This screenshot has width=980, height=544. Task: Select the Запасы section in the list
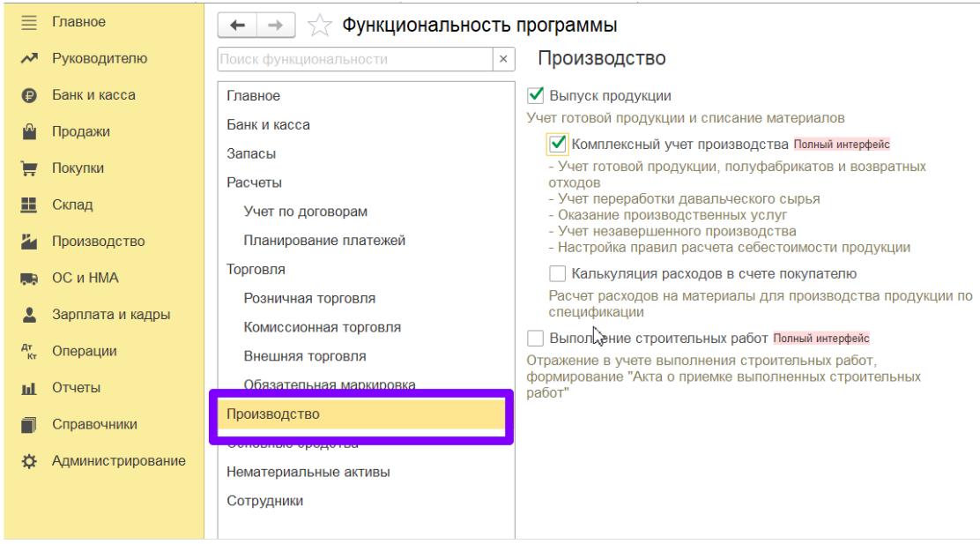(x=251, y=152)
